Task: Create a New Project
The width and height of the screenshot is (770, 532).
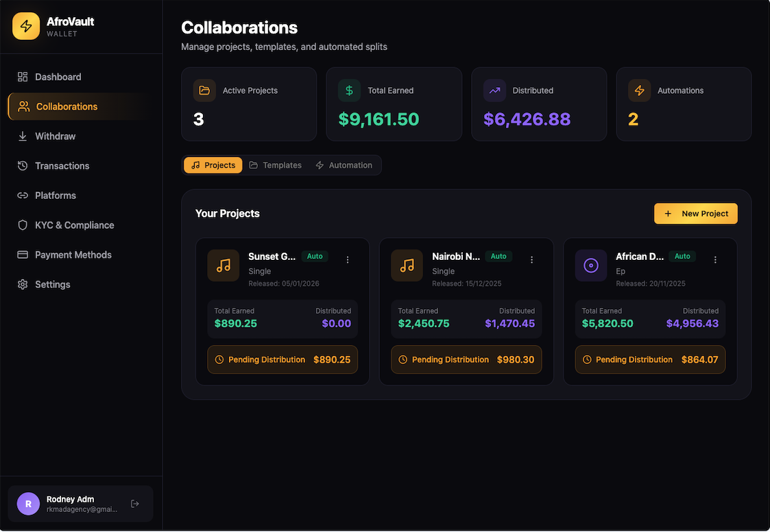Action: coord(695,214)
